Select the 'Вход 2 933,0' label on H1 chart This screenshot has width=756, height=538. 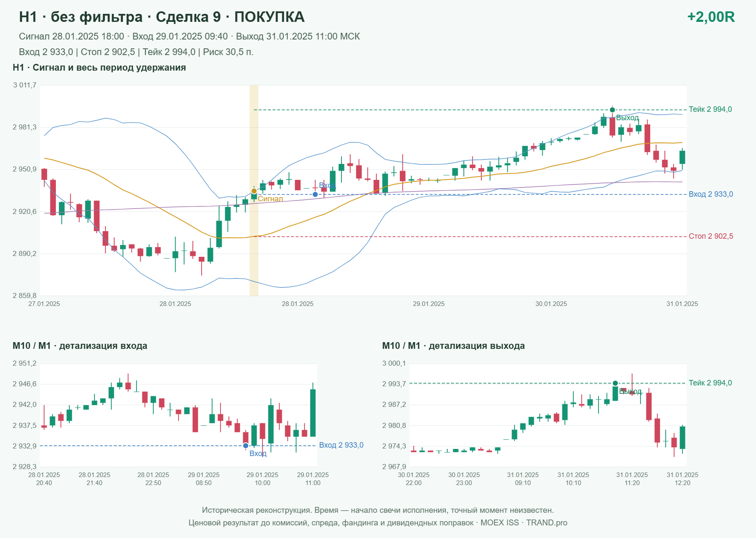(711, 194)
